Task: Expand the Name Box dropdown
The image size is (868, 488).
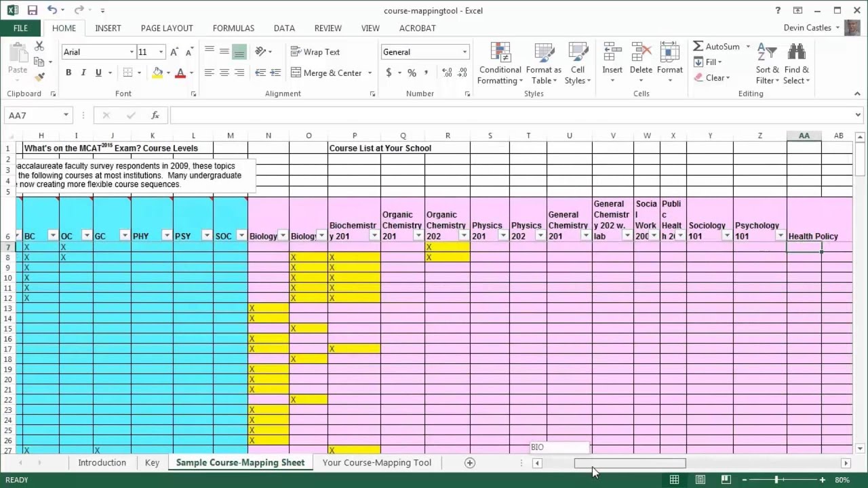Action: point(66,115)
